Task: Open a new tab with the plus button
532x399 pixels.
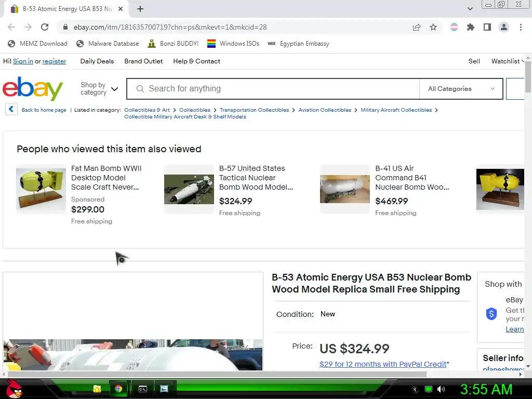Action: click(x=140, y=9)
